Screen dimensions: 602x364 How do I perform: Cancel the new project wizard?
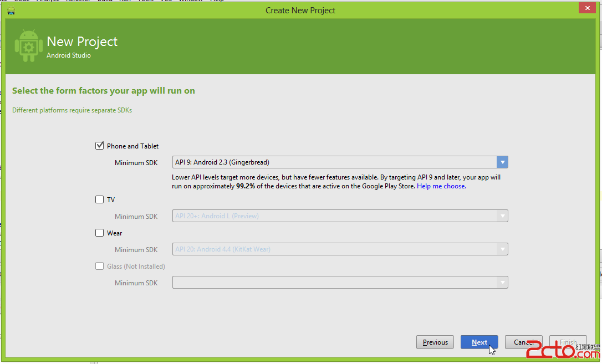523,342
